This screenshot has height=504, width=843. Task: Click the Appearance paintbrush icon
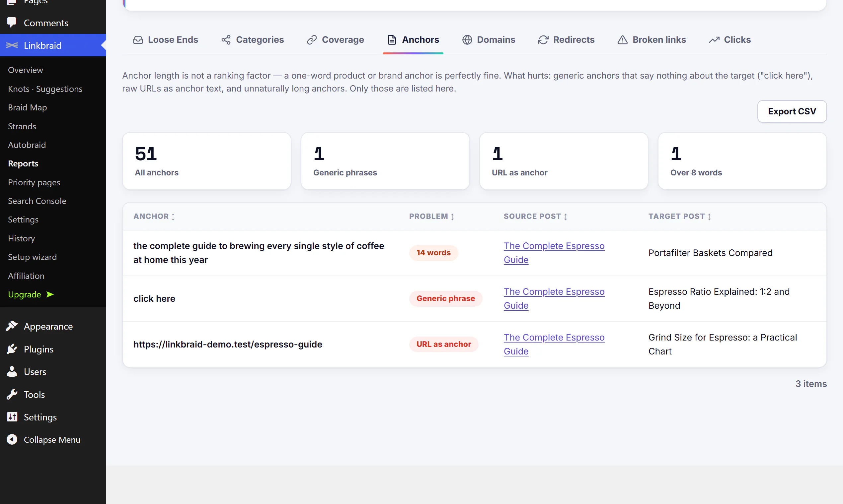click(12, 326)
